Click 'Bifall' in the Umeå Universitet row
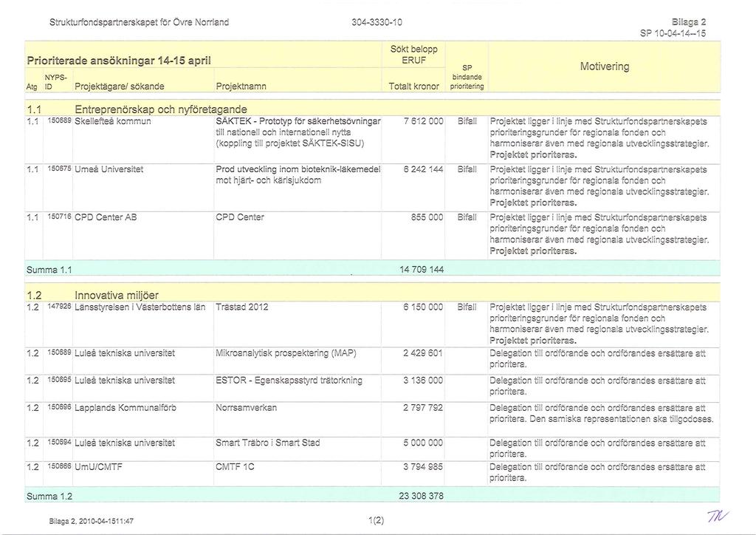This screenshot has width=756, height=535. pyautogui.click(x=467, y=169)
